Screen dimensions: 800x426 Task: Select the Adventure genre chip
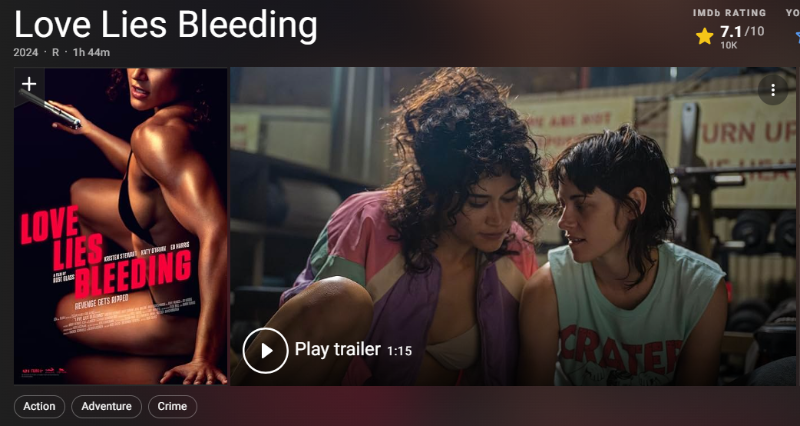(106, 406)
